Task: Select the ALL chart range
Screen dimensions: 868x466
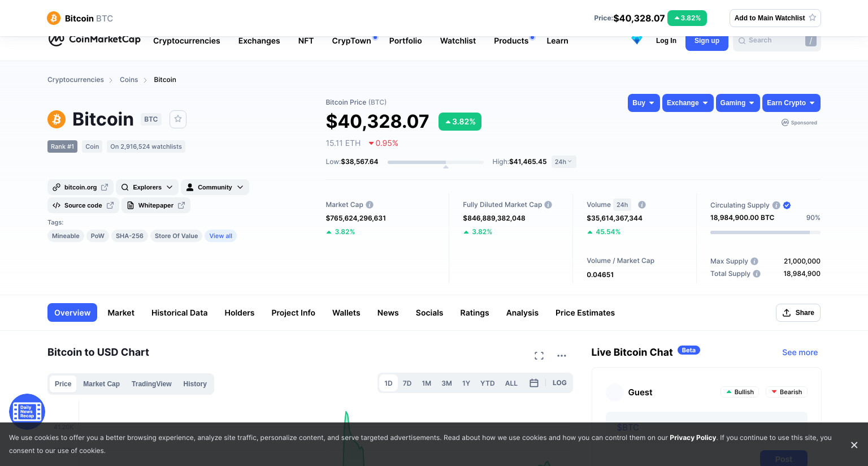Action: point(511,383)
